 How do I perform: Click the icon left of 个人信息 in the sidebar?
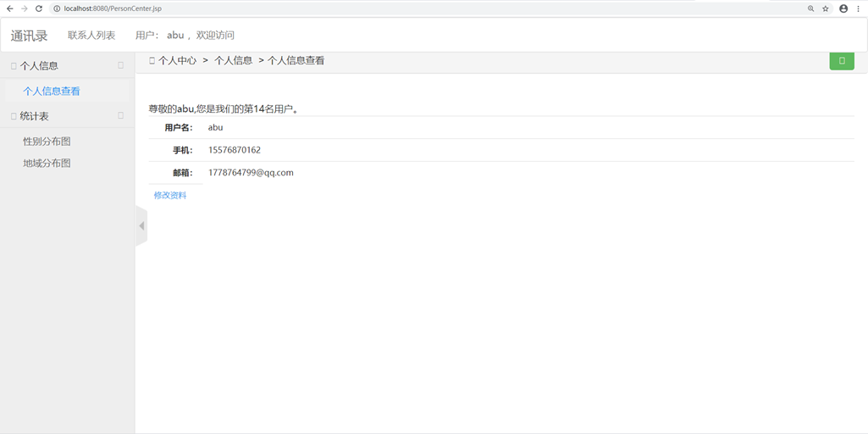(x=14, y=66)
